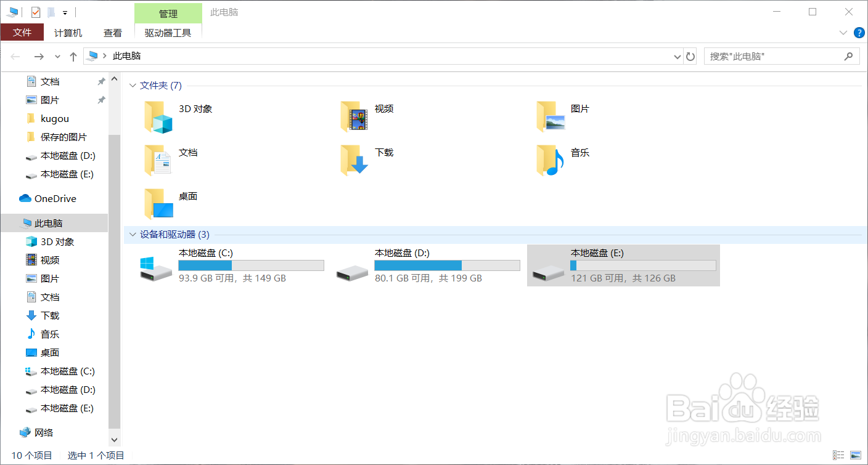This screenshot has height=465, width=868.
Task: Open the 3D 对象 folder icon
Action: 158,117
